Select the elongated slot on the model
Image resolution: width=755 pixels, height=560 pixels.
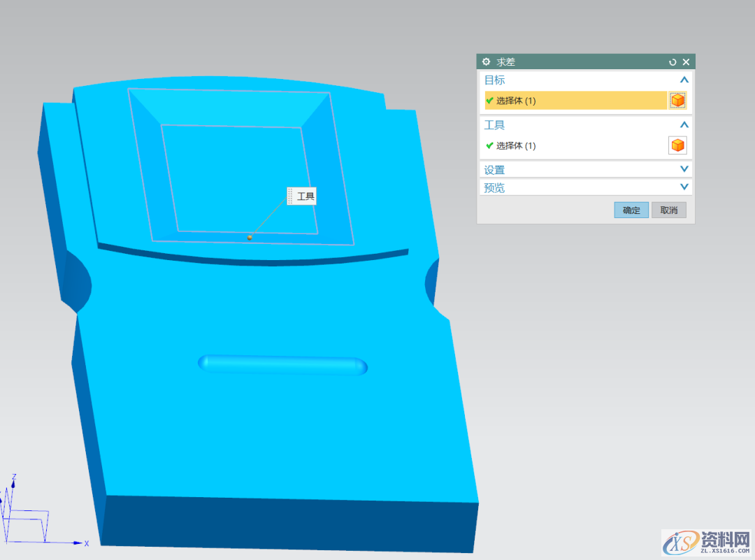pos(283,365)
